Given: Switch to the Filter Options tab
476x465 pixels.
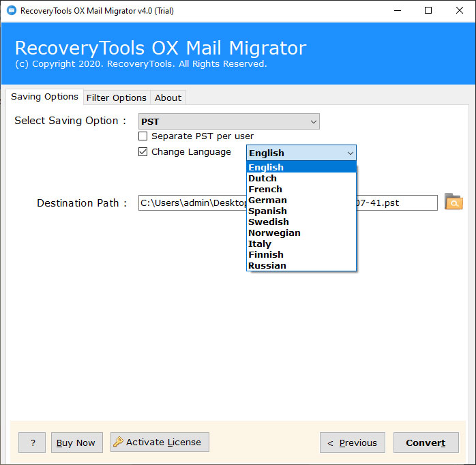Looking at the screenshot, I should click(117, 97).
